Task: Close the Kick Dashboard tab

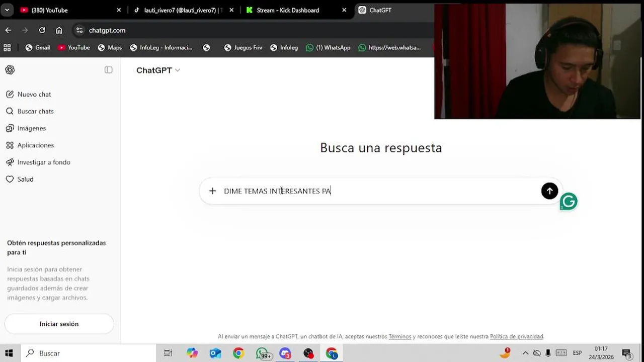Action: 344,10
